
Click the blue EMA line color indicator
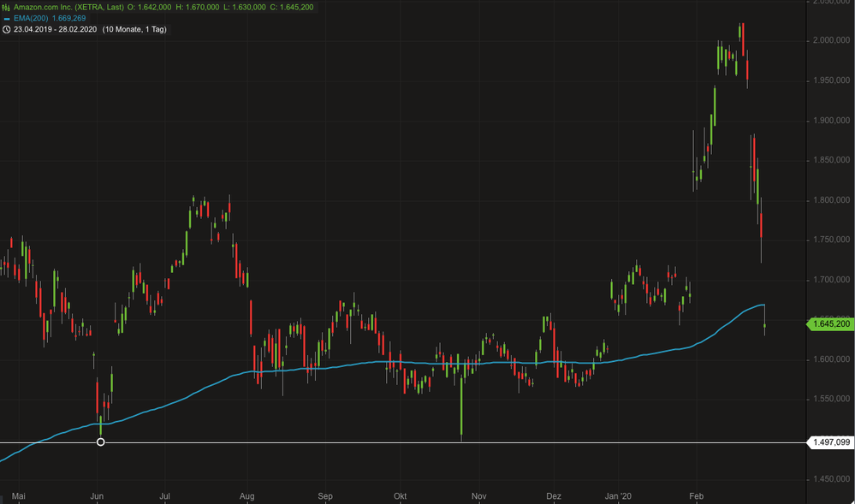(x=6, y=18)
